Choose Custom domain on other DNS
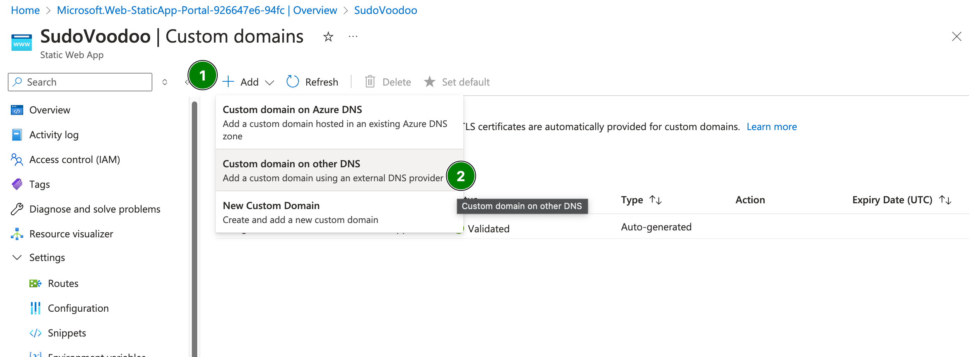Image resolution: width=980 pixels, height=357 pixels. click(x=339, y=170)
